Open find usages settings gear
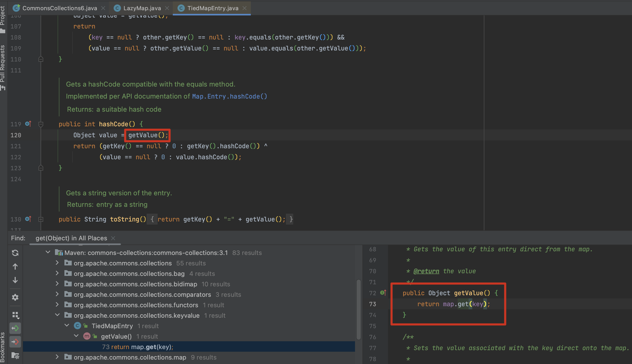This screenshot has height=364, width=632. pyautogui.click(x=15, y=297)
